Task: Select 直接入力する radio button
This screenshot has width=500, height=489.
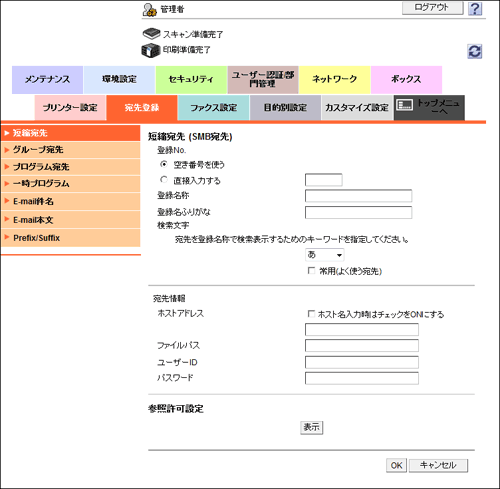Action: coord(164,180)
